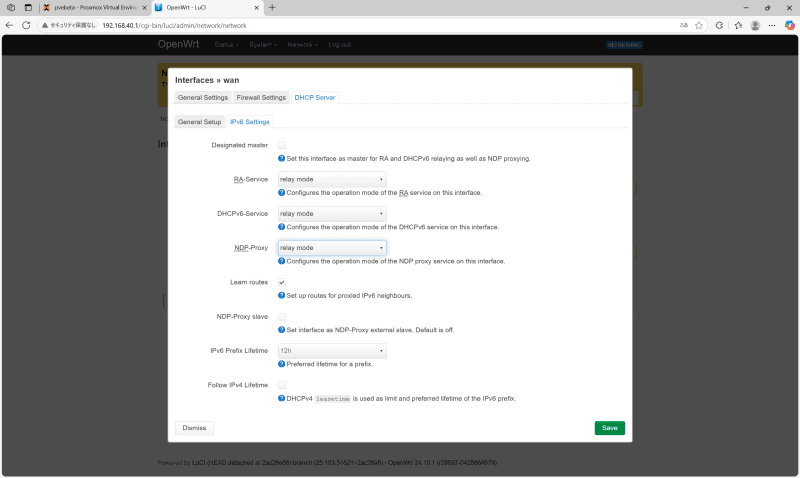The width and height of the screenshot is (800, 478).
Task: Expand the Status menu in OpenWrt header
Action: (x=226, y=45)
